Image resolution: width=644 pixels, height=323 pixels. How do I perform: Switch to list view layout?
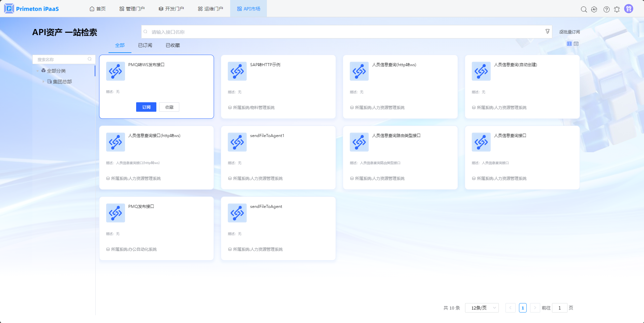[576, 44]
